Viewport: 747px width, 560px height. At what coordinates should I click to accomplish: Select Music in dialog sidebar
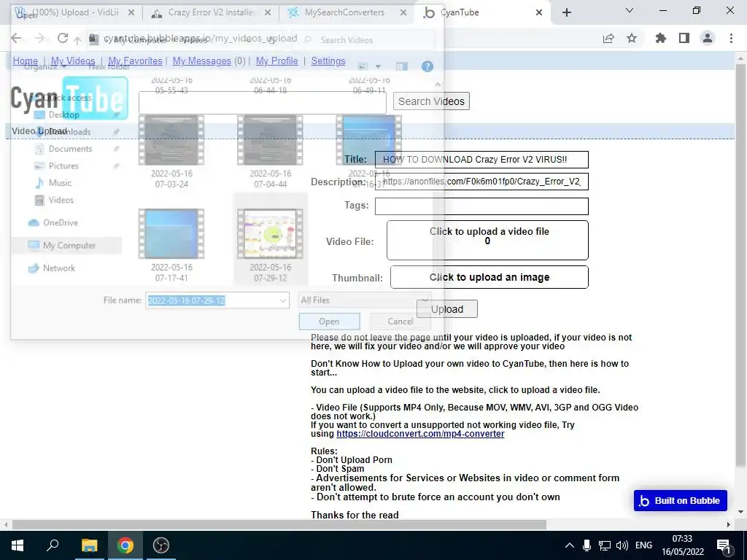(x=60, y=183)
